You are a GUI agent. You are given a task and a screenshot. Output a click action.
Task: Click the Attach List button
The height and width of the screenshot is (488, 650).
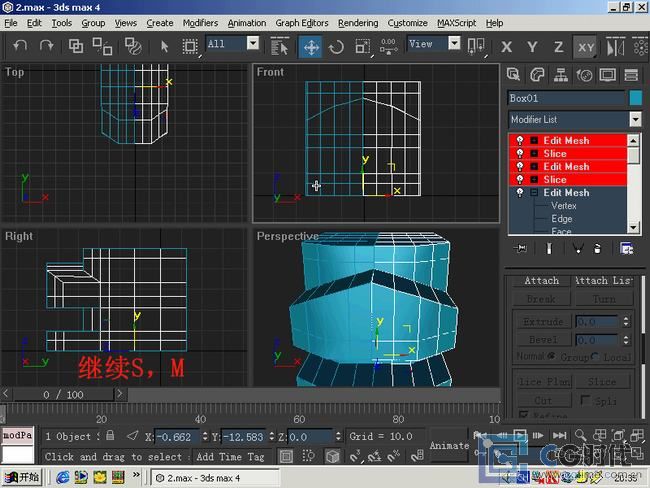click(x=604, y=281)
